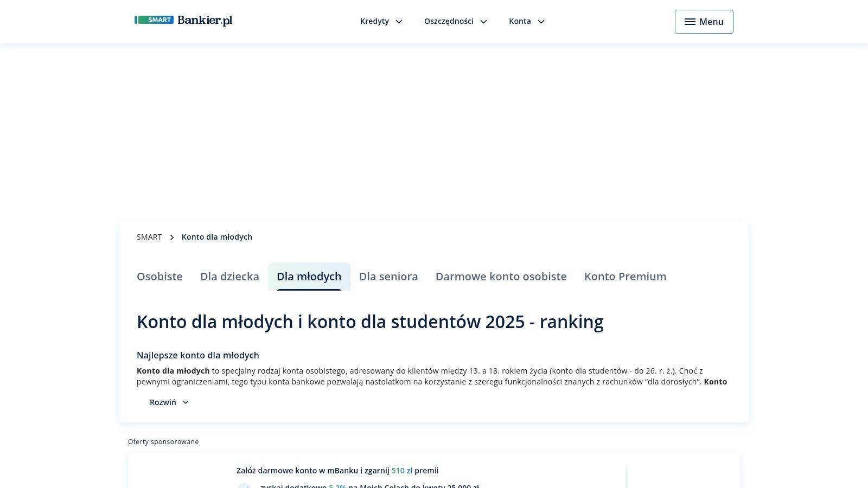The image size is (868, 488).
Task: Click the hamburger icon in Menu button
Action: click(690, 22)
